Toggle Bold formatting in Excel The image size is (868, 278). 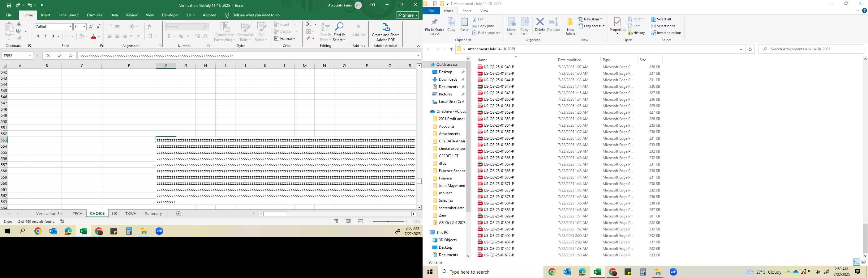click(38, 36)
